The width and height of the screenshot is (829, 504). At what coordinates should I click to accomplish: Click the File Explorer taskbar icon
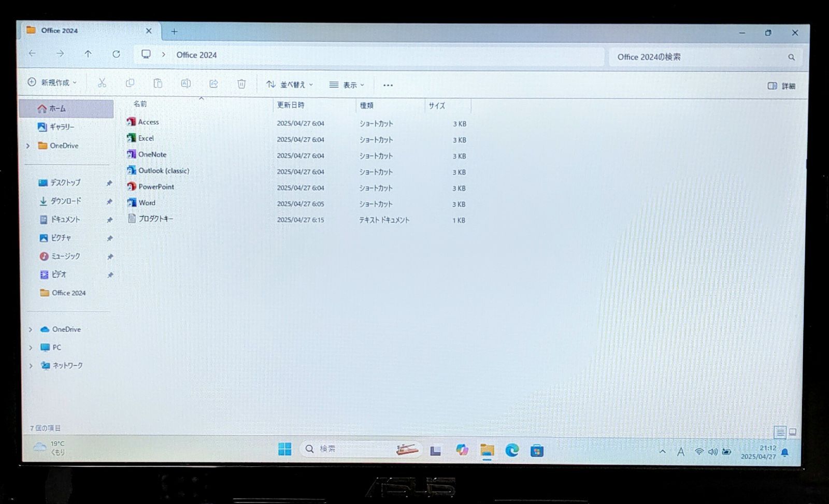(x=487, y=450)
